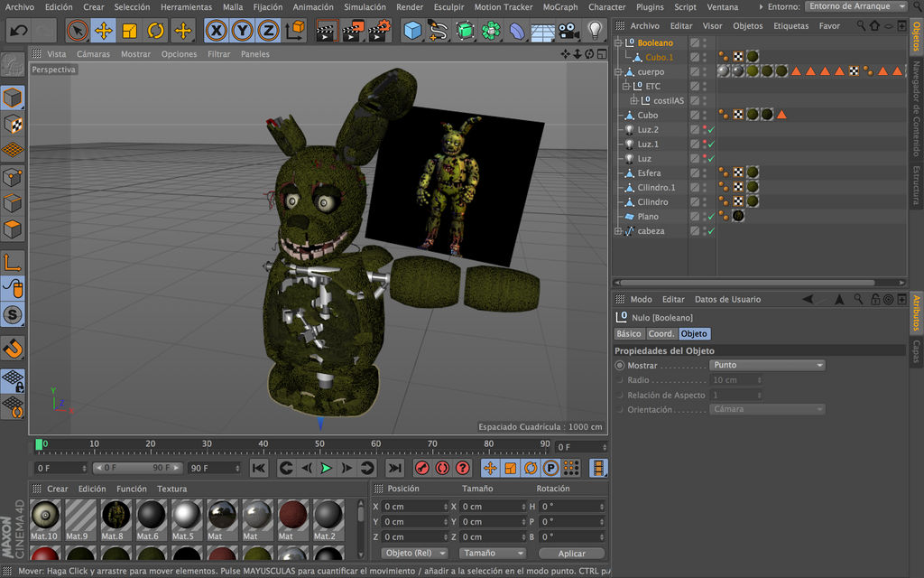924x578 pixels.
Task: Add floor environment object icon
Action: coord(542,31)
